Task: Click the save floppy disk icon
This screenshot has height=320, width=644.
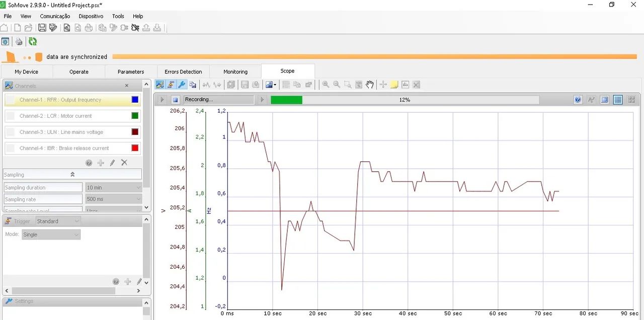Action: tap(42, 28)
